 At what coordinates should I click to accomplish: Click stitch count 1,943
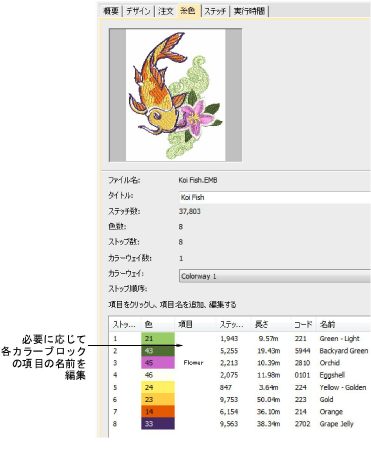229,339
